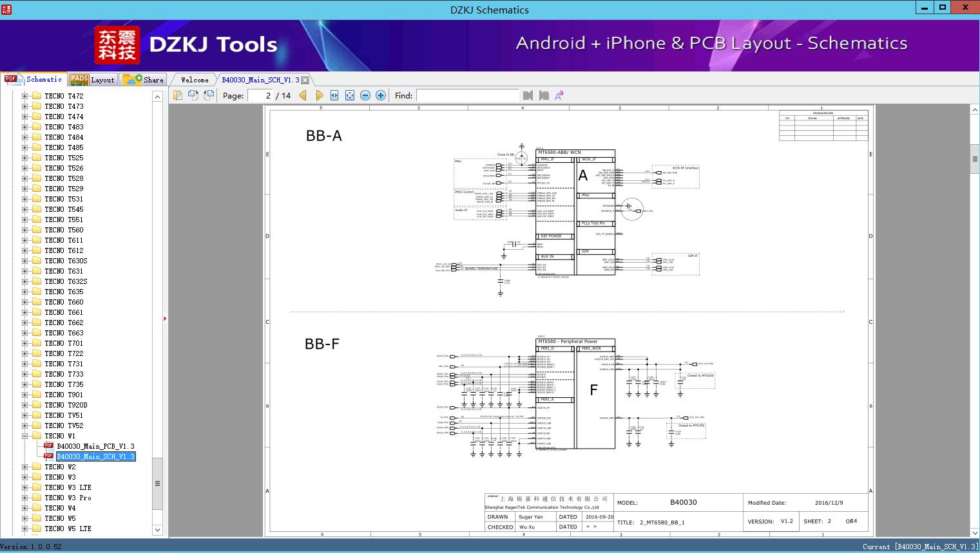Expand the TECNO T472 folder

tap(25, 96)
